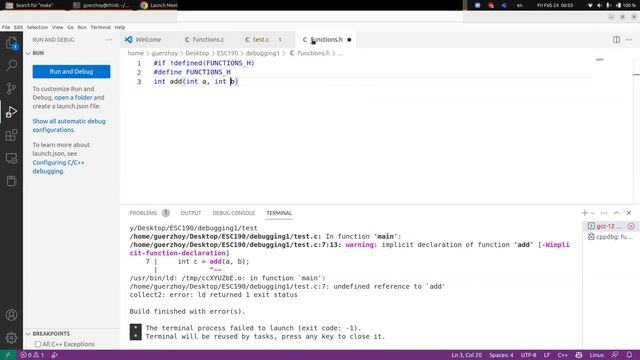640x360 pixels.
Task: Open the Extensions view
Action: 11,135
